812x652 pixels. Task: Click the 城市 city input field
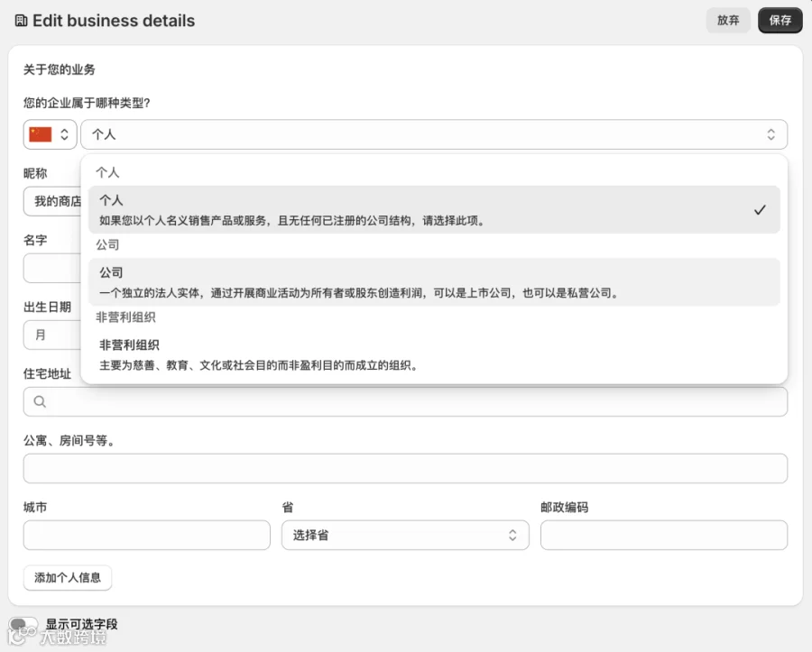click(146, 535)
